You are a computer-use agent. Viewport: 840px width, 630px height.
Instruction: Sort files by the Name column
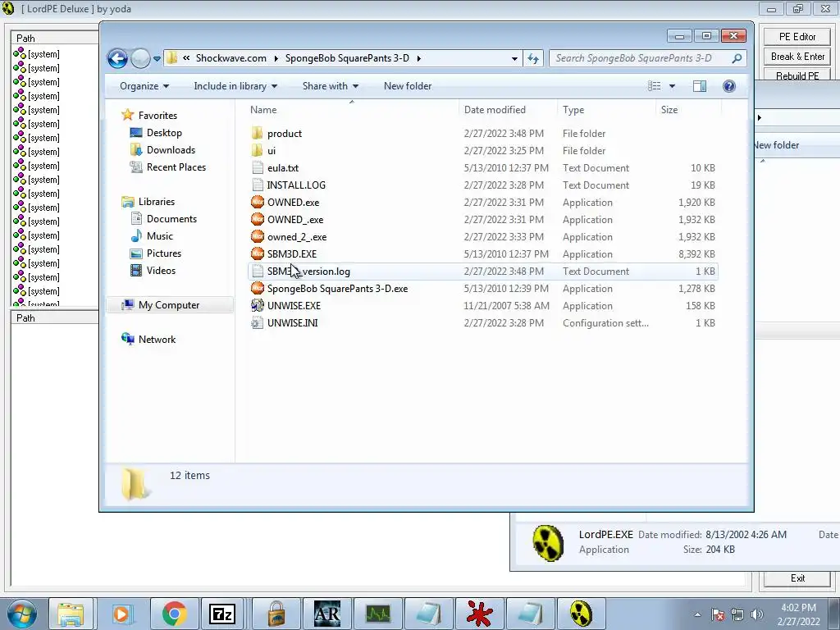point(352,110)
